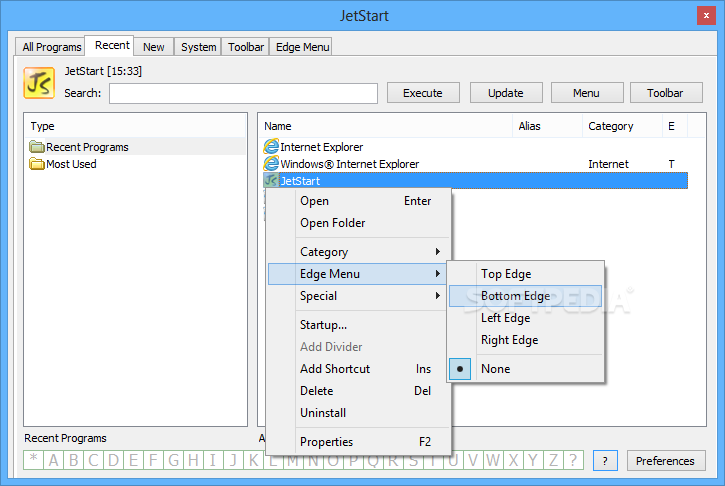Screen dimensions: 725x486
Task: Click the E column header
Action: pos(675,126)
